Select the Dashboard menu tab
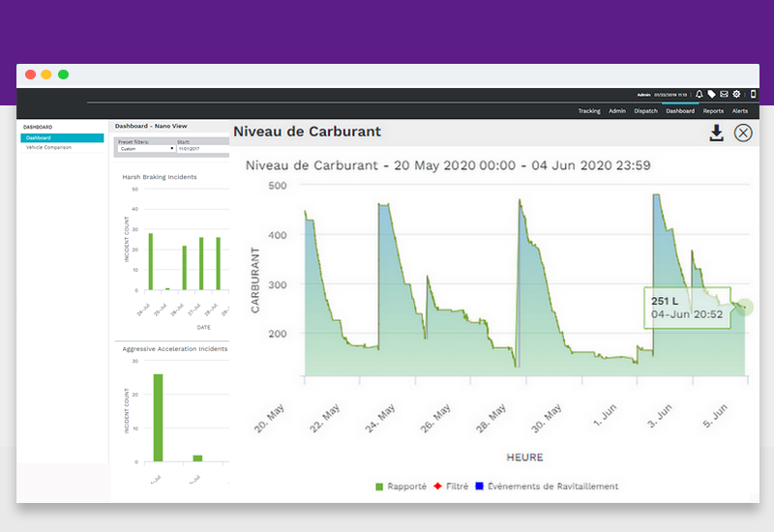This screenshot has height=532, width=774. [680, 111]
